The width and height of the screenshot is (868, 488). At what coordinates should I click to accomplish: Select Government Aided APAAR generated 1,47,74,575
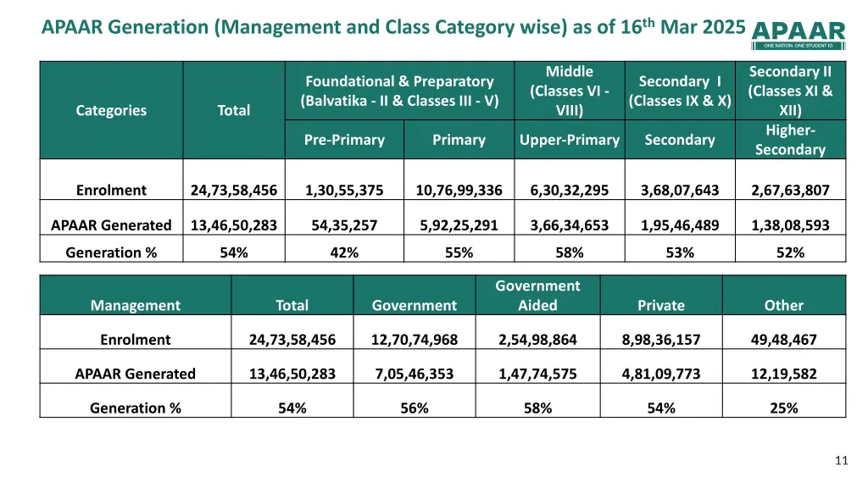tap(537, 374)
